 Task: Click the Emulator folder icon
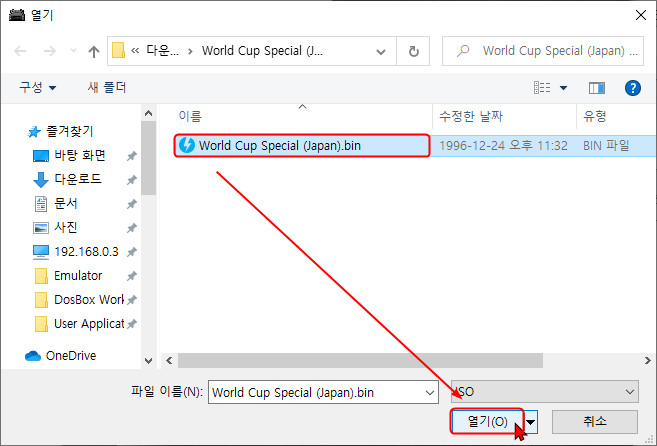41,276
